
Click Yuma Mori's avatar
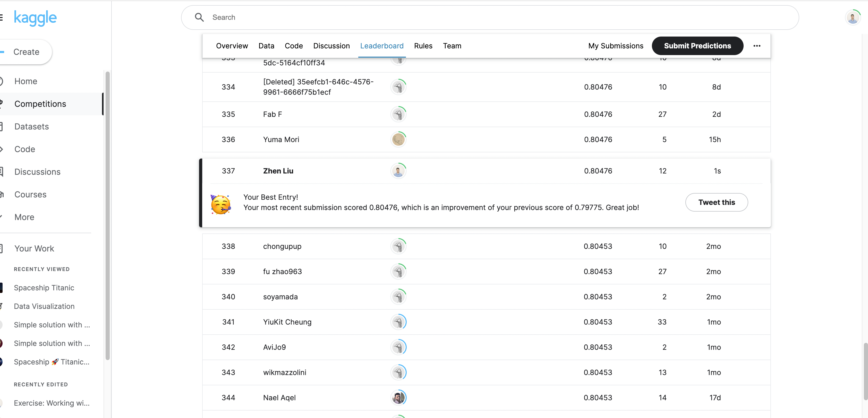[x=398, y=139]
